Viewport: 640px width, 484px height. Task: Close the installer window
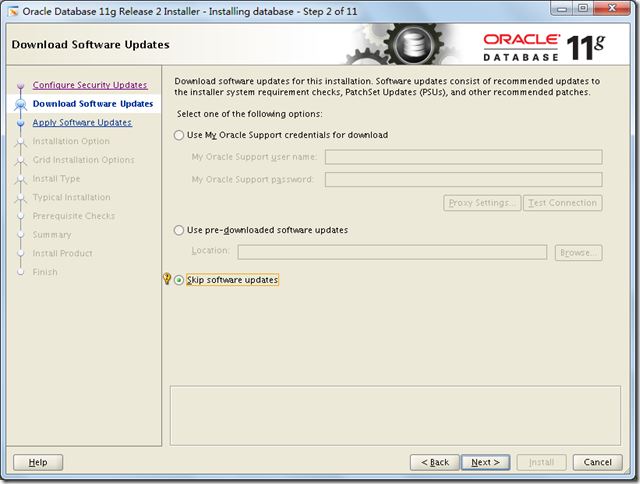[612, 8]
